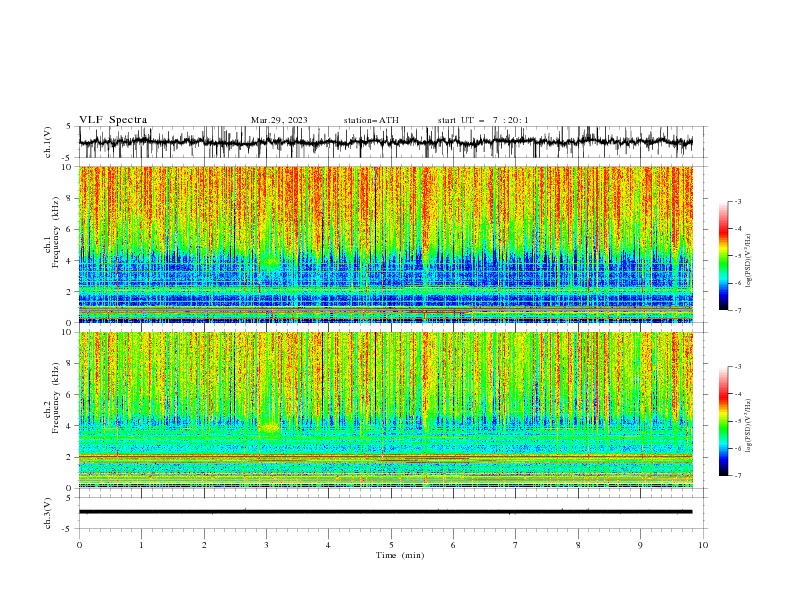Screen dimensions: 792x612
Task: Click the time axis tick label "7"
Action: (x=516, y=545)
